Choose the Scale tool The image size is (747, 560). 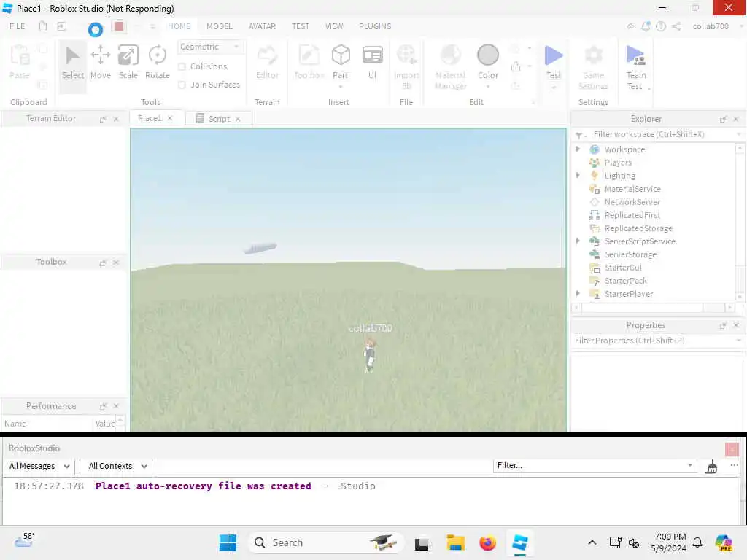click(x=128, y=63)
